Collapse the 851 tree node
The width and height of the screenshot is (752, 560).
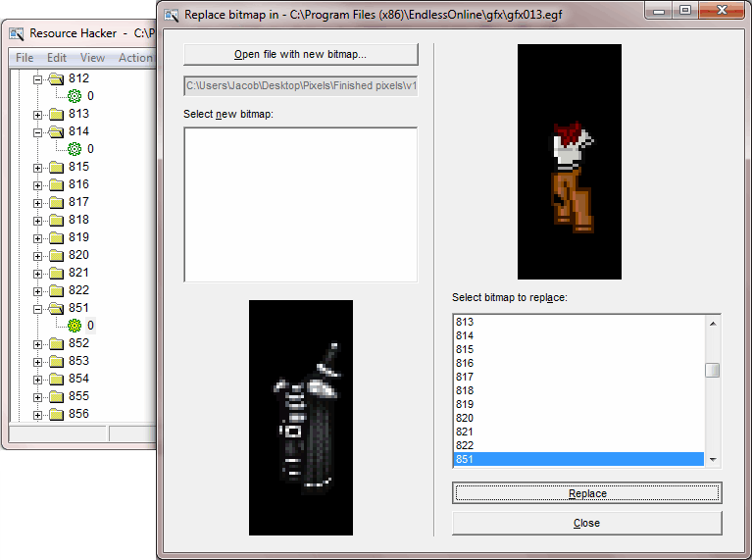tap(37, 310)
